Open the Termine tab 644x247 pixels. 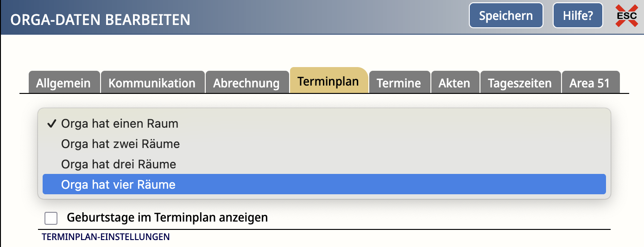coord(399,82)
